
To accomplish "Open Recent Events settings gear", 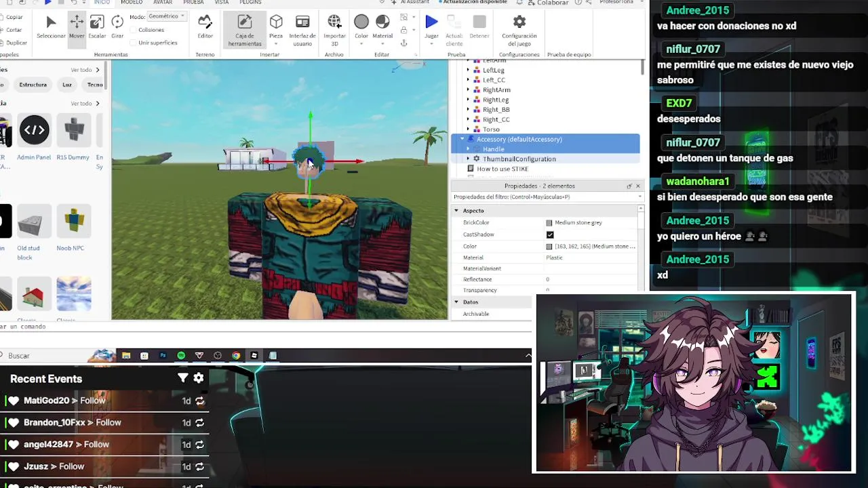I will 199,378.
